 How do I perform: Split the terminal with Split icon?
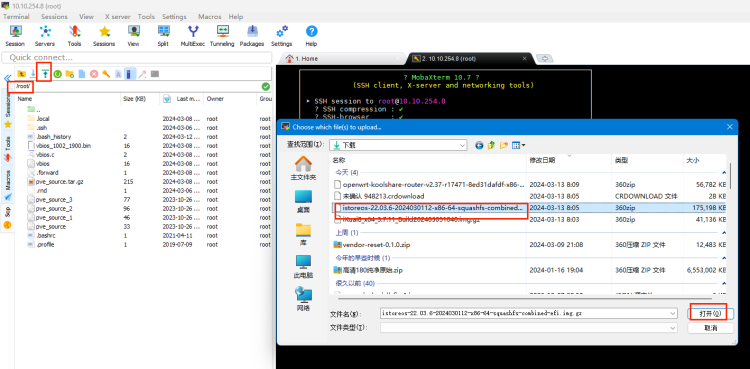163,36
